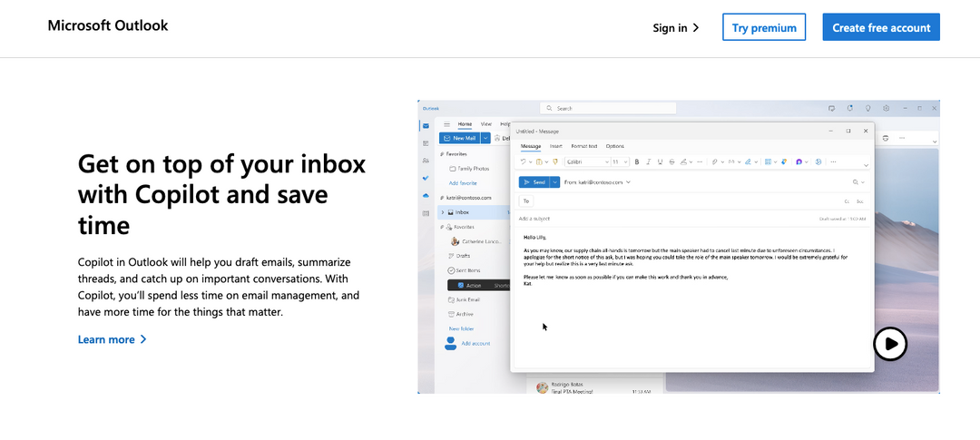Screen dimensions: 980x440
Task: Open the To Do checkmark icon
Action: (x=426, y=178)
